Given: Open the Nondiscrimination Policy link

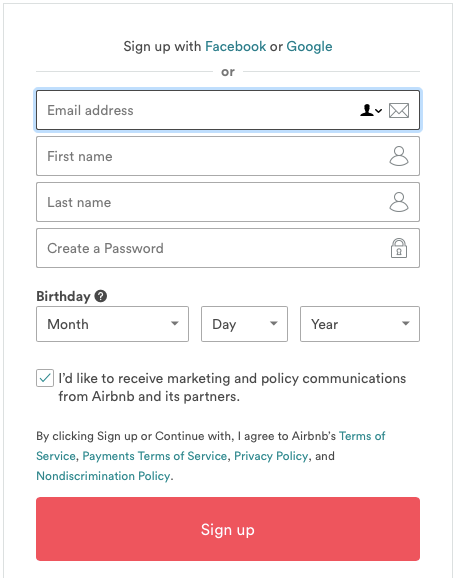Looking at the screenshot, I should pyautogui.click(x=103, y=476).
